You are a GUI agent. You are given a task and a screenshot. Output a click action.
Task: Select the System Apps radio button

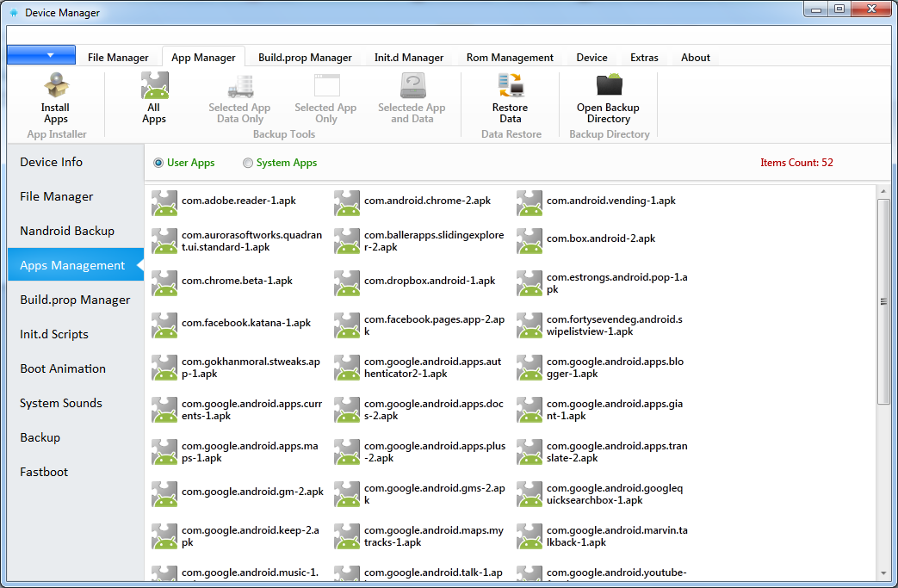coord(248,163)
